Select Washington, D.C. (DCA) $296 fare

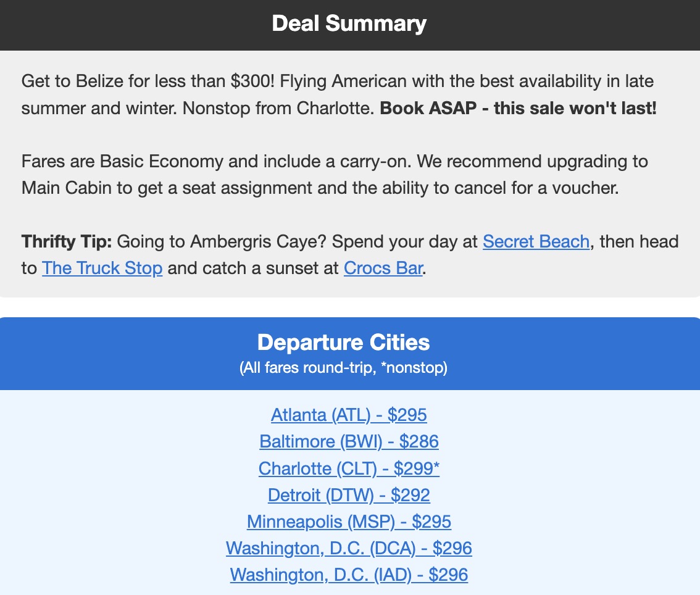tap(349, 548)
